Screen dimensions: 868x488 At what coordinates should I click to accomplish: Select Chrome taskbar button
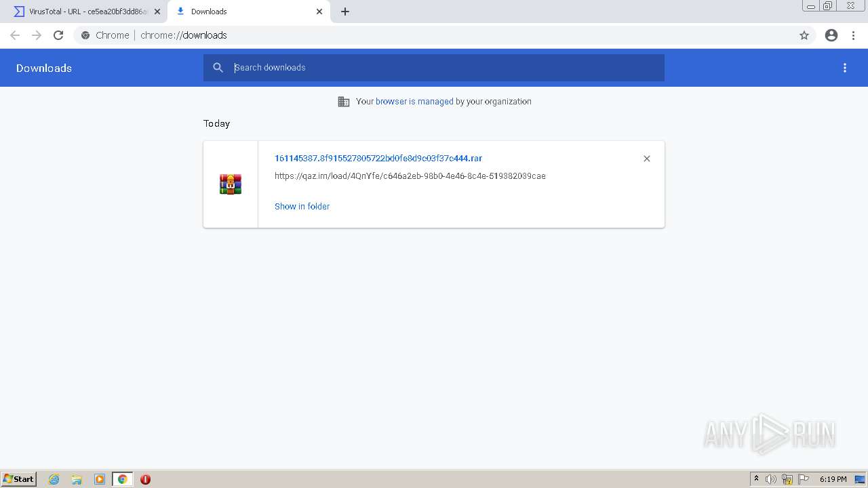(x=123, y=479)
